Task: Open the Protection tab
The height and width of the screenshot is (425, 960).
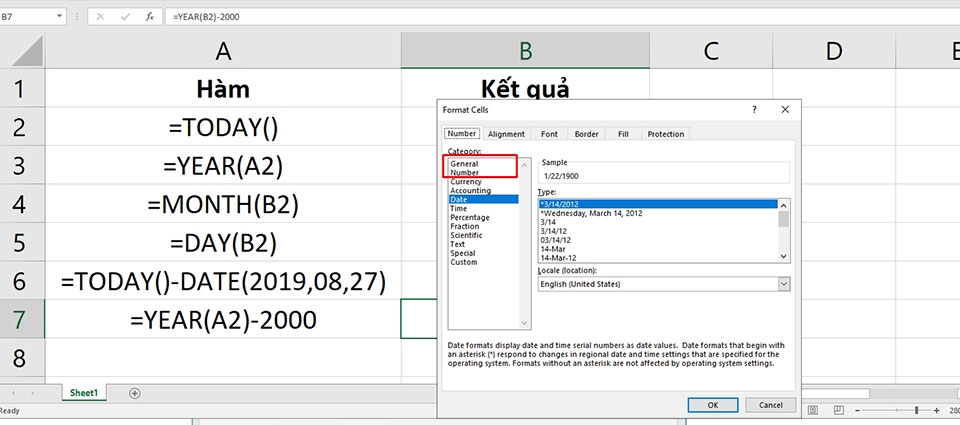Action: (666, 134)
